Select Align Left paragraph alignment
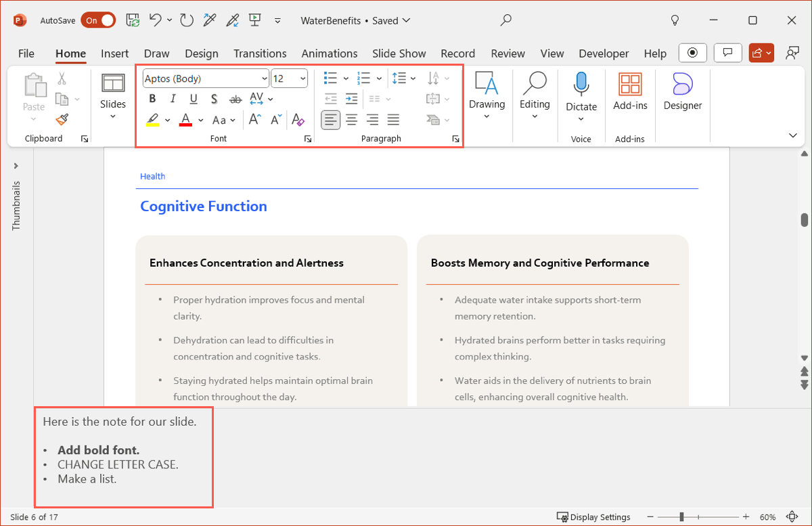 click(x=330, y=120)
